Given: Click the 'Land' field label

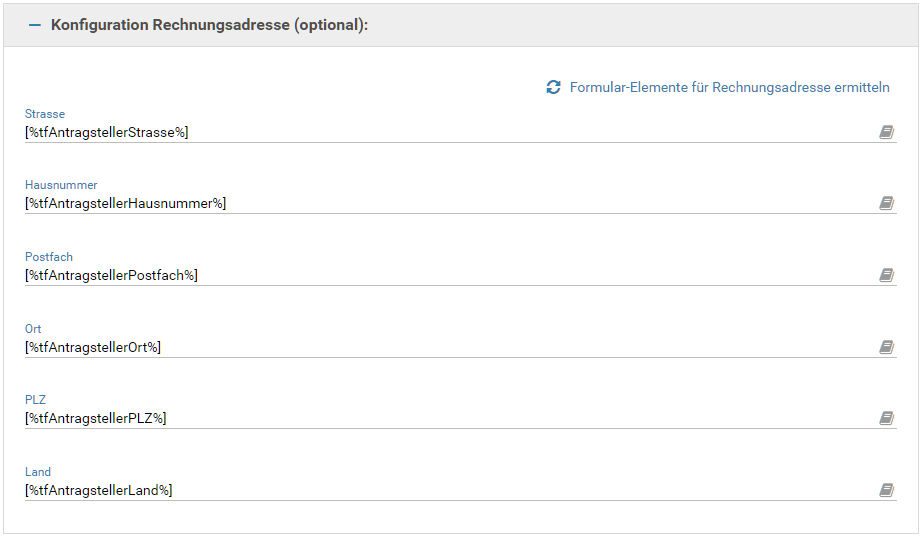Looking at the screenshot, I should tap(38, 472).
